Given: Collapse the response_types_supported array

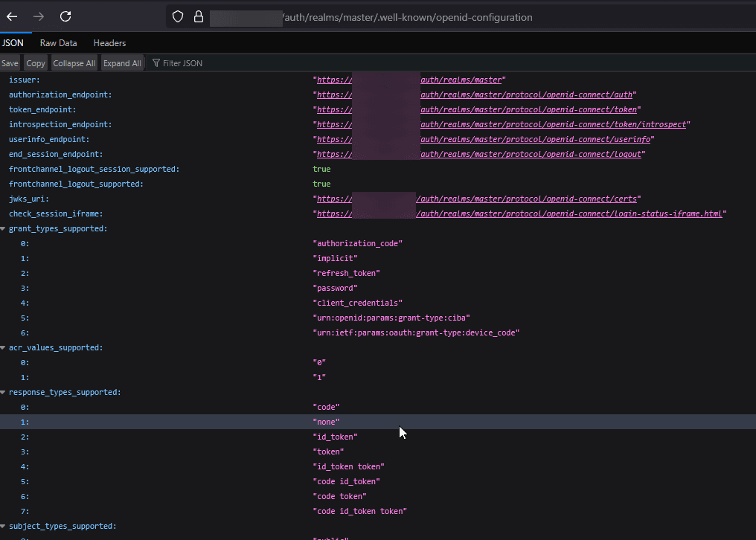Looking at the screenshot, I should click(x=3, y=393).
